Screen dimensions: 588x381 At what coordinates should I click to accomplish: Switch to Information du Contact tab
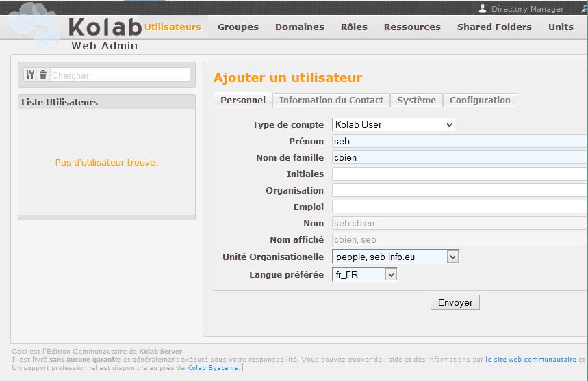(331, 100)
